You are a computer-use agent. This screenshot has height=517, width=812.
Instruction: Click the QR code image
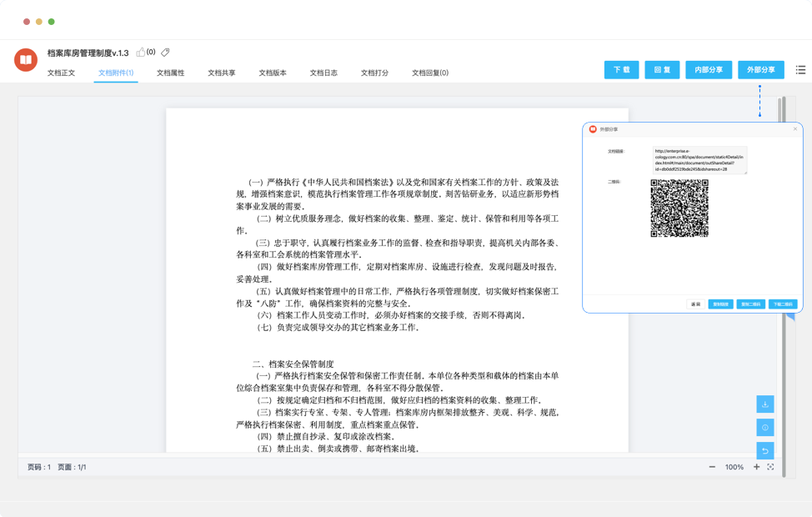point(679,208)
